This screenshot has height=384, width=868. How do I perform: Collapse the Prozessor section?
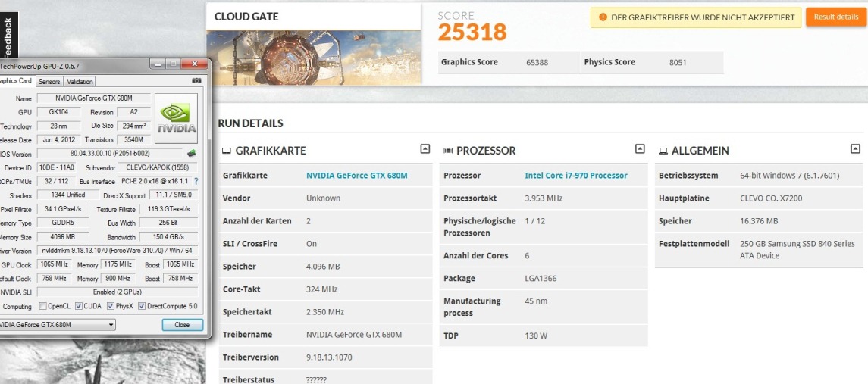(x=639, y=149)
